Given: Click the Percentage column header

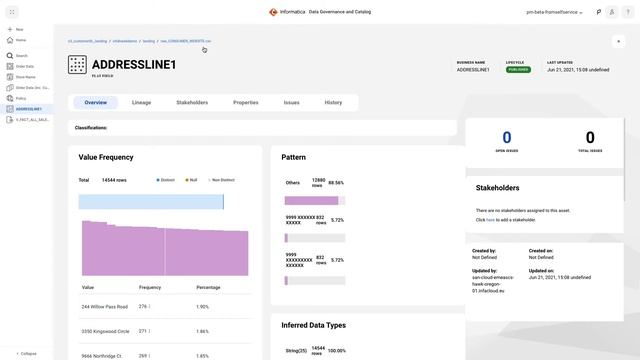Looking at the screenshot, I should click(x=208, y=287).
